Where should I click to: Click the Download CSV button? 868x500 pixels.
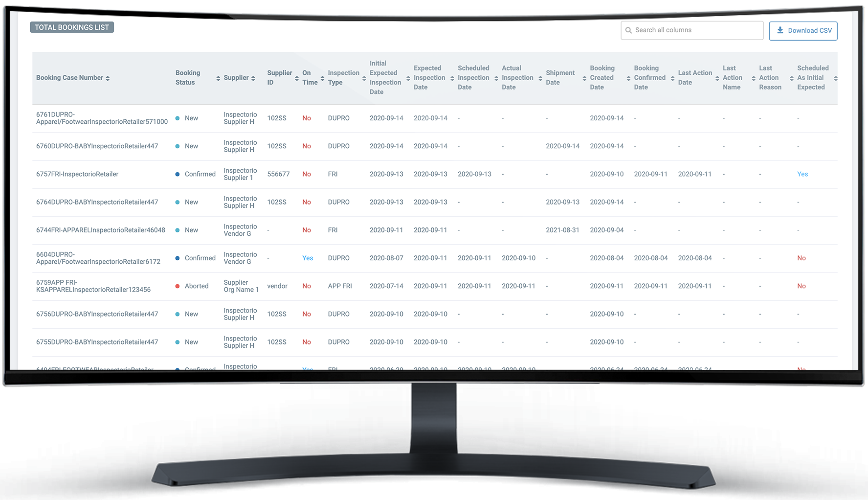click(802, 31)
